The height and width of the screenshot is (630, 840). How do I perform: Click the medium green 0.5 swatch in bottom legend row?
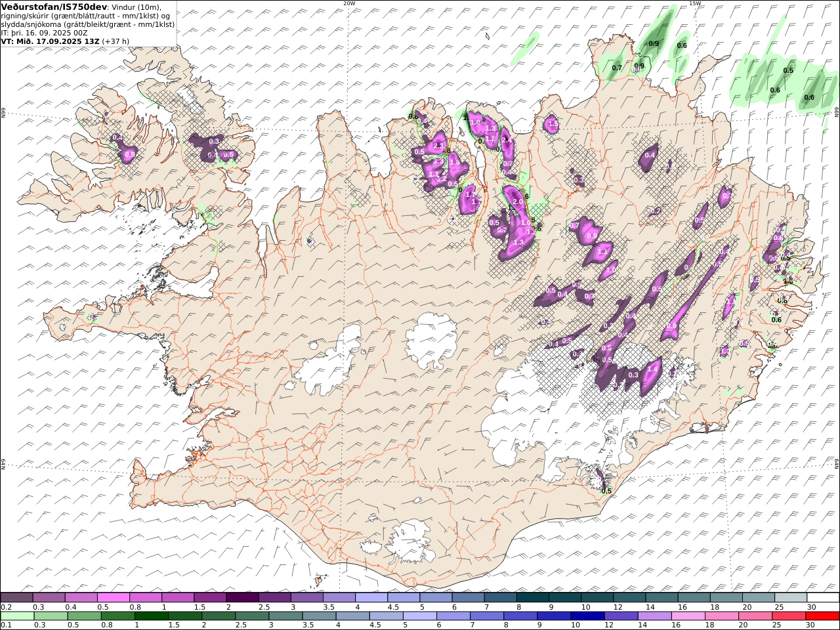(84, 616)
